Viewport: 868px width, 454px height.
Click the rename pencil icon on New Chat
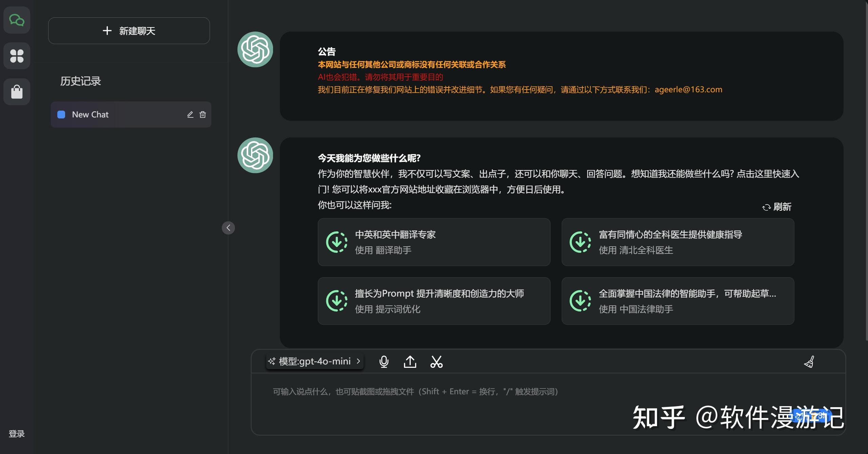pos(190,114)
